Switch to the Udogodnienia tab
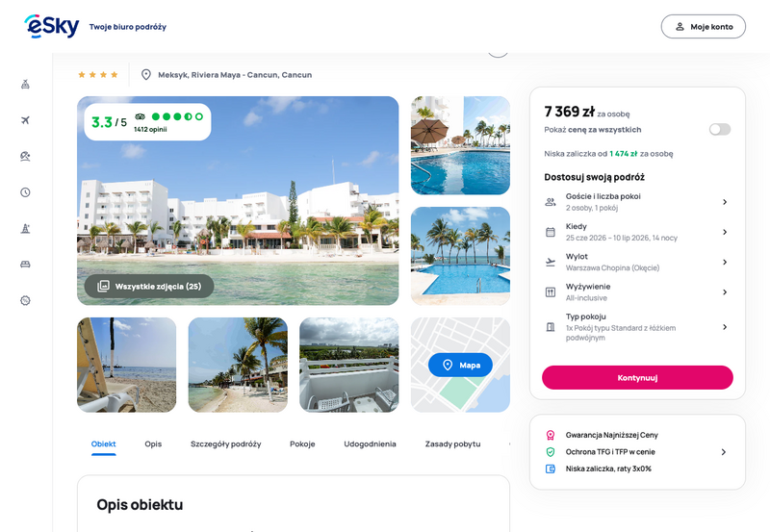770x532 pixels. coord(370,444)
